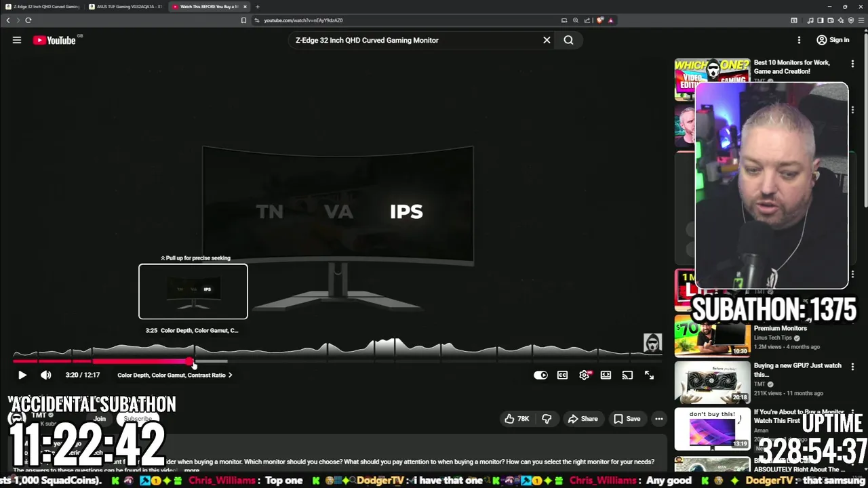Mute the video with the speaker icon
This screenshot has height=488, width=868.
click(45, 375)
